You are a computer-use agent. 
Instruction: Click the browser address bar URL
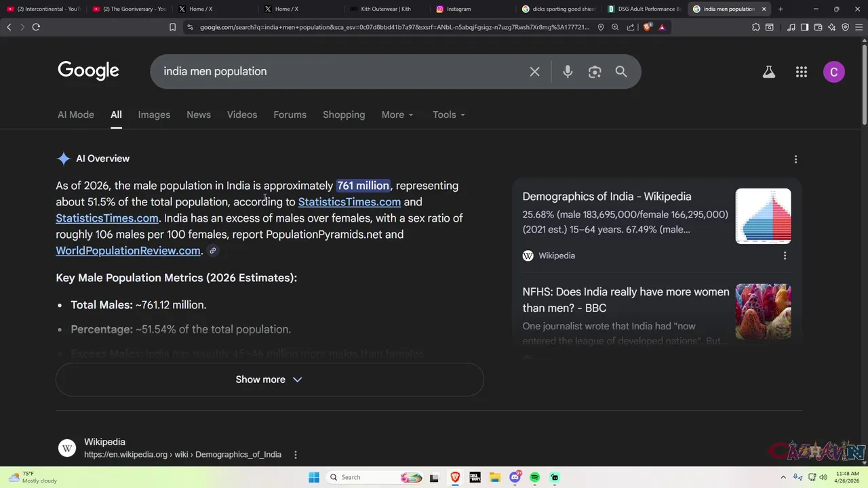(x=395, y=27)
